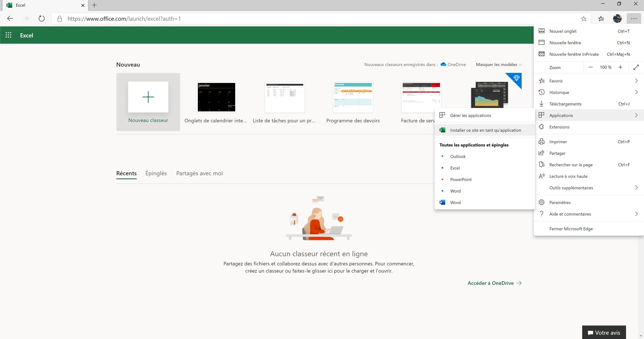Viewport: 644px width, 339px height.
Task: Open Excel from applications list
Action: point(484,168)
